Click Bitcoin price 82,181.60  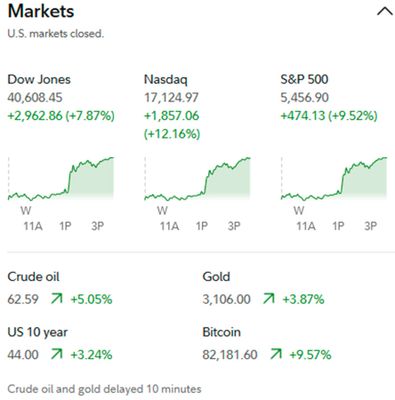pyautogui.click(x=230, y=354)
